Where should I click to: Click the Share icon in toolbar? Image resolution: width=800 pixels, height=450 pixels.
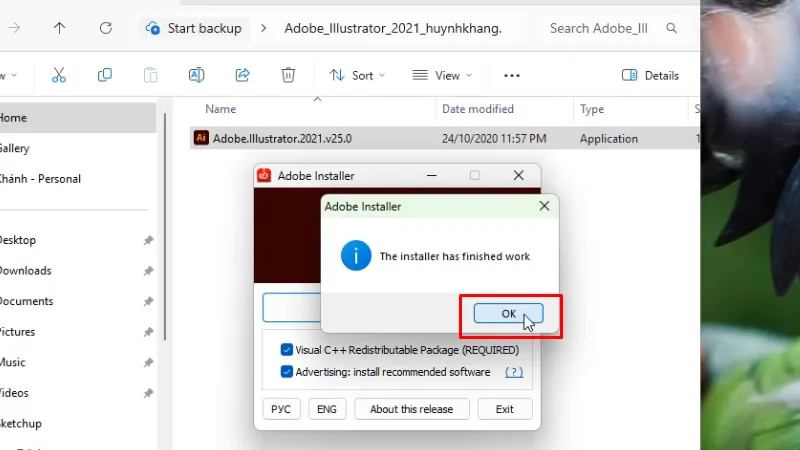coord(242,75)
